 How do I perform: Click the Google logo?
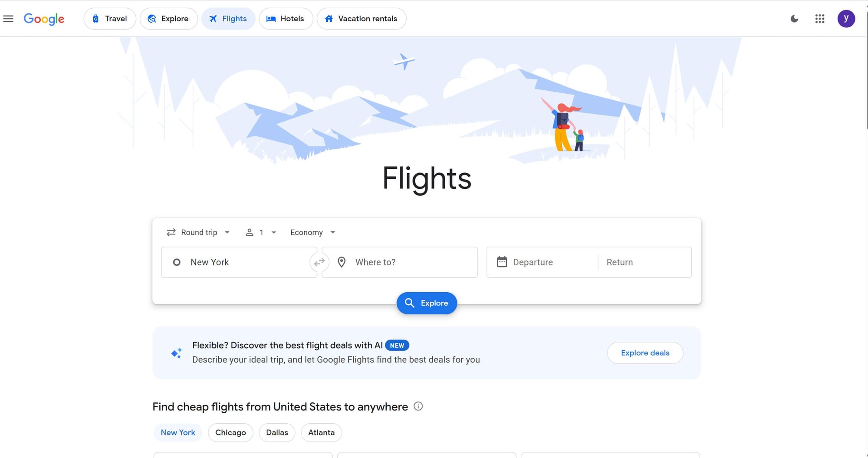pos(44,19)
